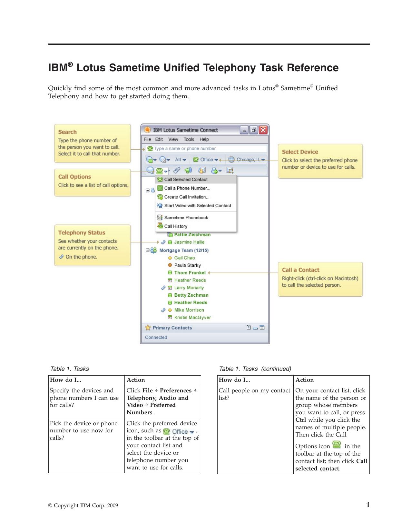411x532 pixels.
Task: Choose Call Selected Contact from menu
Action: (x=196, y=180)
